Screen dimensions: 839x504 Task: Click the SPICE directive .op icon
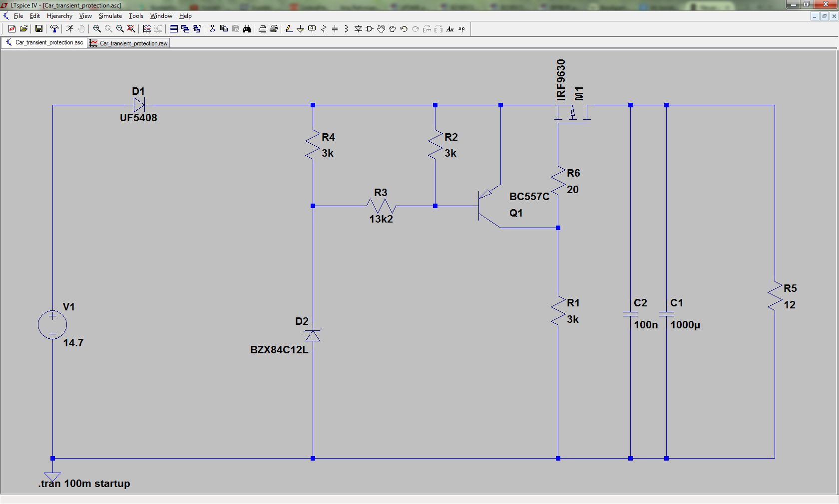click(461, 29)
